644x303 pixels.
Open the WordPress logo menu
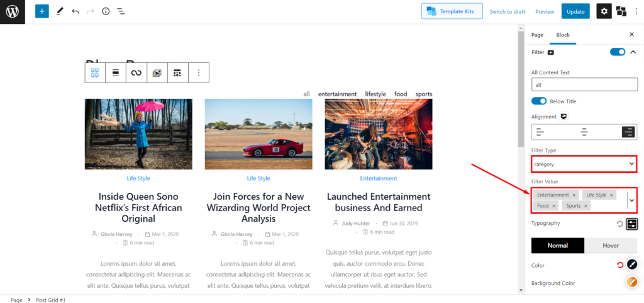coord(13,11)
